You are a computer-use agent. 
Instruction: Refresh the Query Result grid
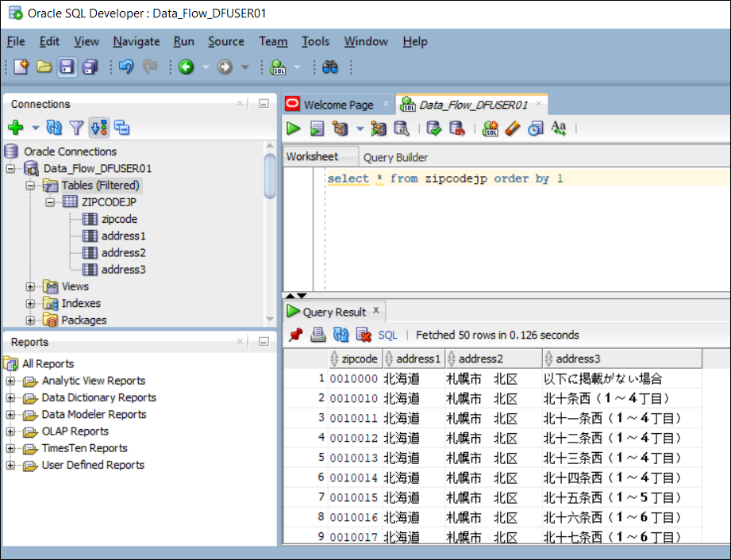[x=340, y=335]
